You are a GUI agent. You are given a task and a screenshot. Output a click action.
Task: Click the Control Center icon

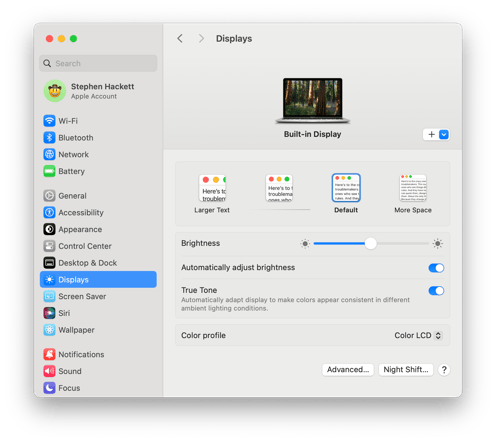49,246
